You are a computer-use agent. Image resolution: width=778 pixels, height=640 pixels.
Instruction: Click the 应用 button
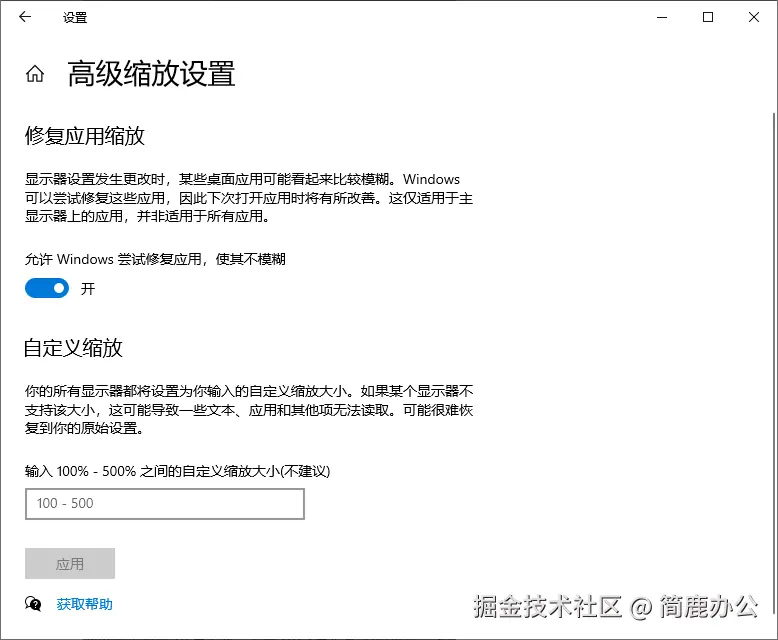(x=70, y=564)
